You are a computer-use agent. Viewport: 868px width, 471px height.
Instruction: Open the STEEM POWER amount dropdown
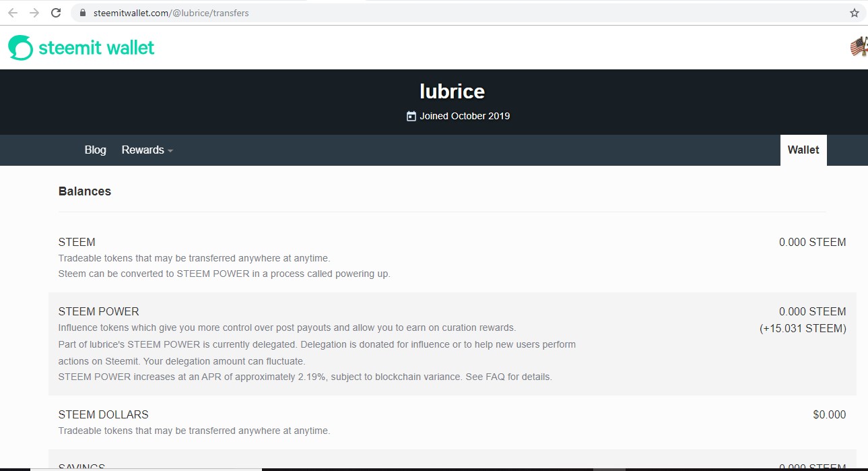click(x=813, y=311)
